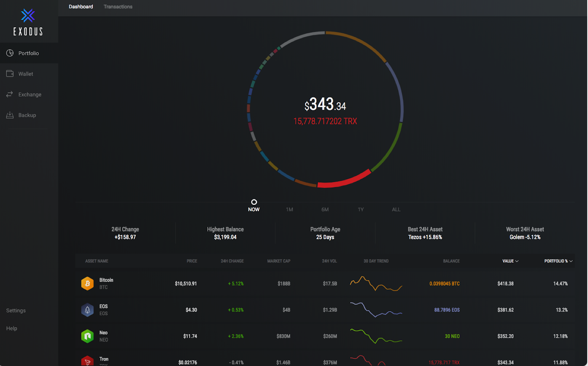Click the ASSET NAME column header
Image resolution: width=588 pixels, height=366 pixels.
96,261
